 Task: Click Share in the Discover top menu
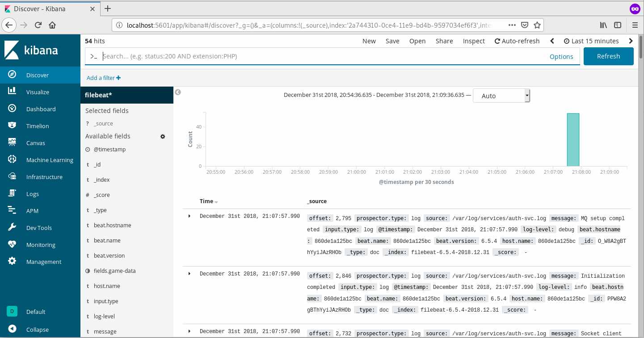[x=444, y=41]
